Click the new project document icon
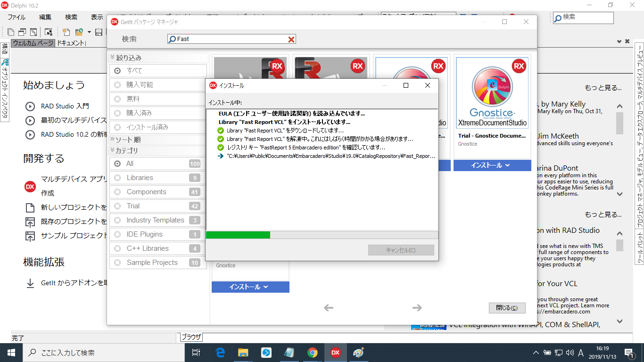Screen dimensions: 644x362 (x=30, y=207)
